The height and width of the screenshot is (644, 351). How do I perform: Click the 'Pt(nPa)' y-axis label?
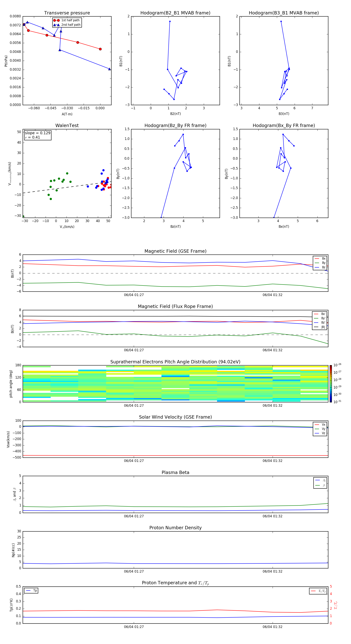click(x=6, y=61)
